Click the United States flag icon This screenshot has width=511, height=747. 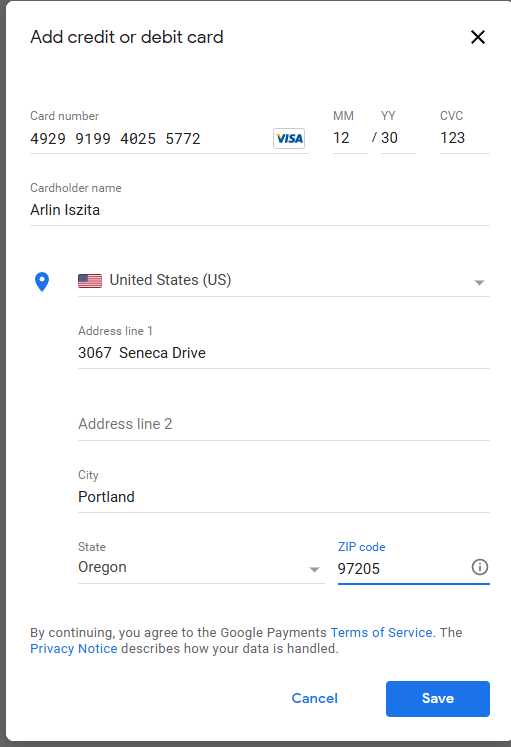pos(90,281)
